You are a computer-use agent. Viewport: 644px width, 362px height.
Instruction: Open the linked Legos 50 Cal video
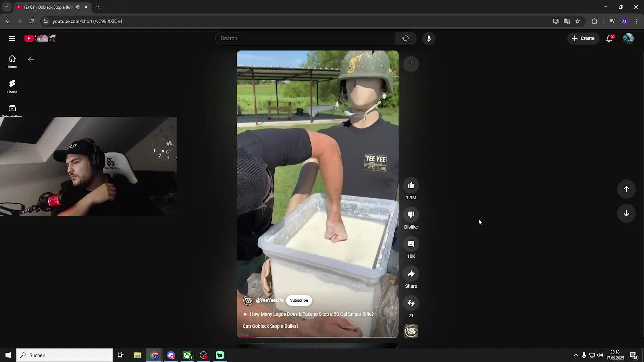(x=308, y=314)
